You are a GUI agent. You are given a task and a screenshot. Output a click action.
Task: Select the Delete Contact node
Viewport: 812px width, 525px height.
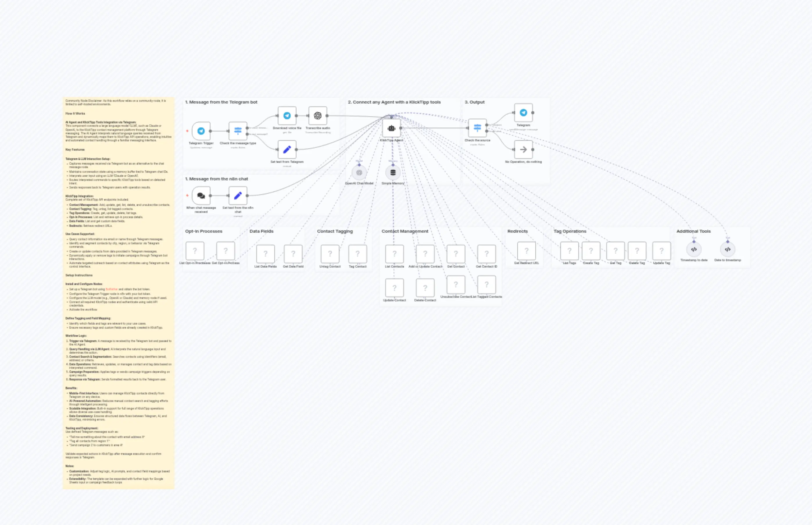[x=425, y=288]
